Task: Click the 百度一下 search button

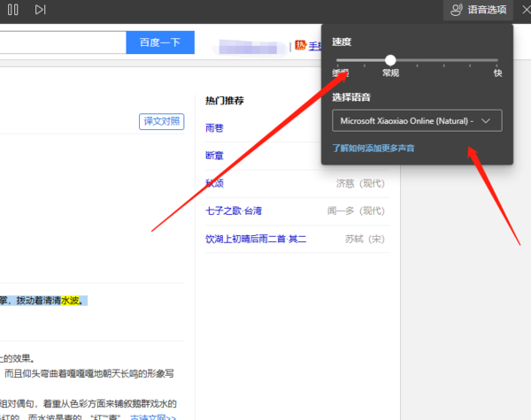Action: pos(160,42)
